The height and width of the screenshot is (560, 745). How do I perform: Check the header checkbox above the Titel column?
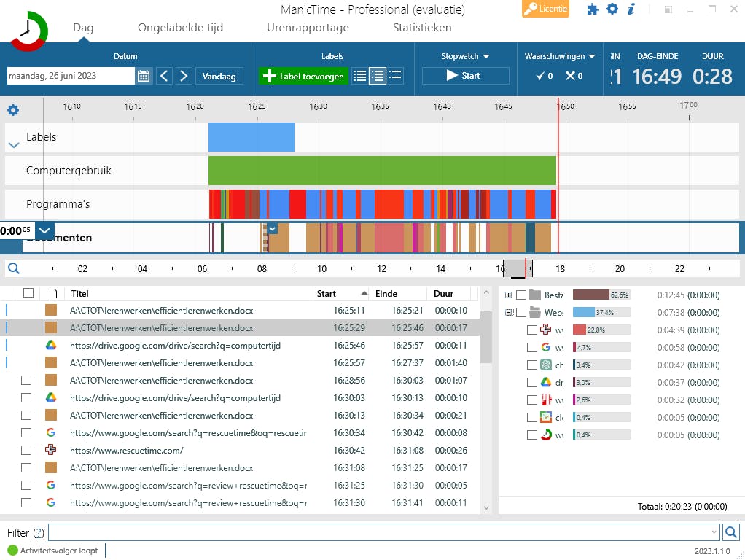(26, 293)
